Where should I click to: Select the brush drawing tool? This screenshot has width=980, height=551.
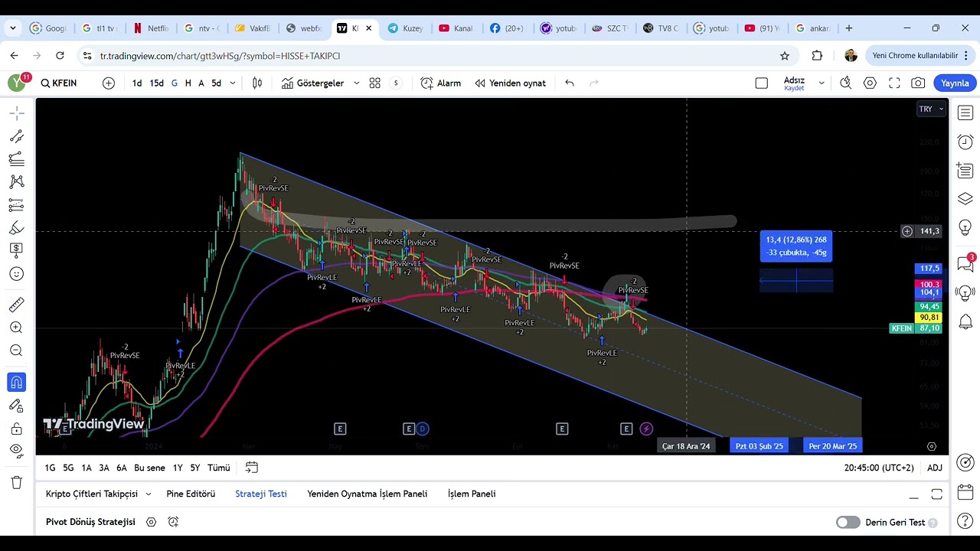[x=17, y=228]
